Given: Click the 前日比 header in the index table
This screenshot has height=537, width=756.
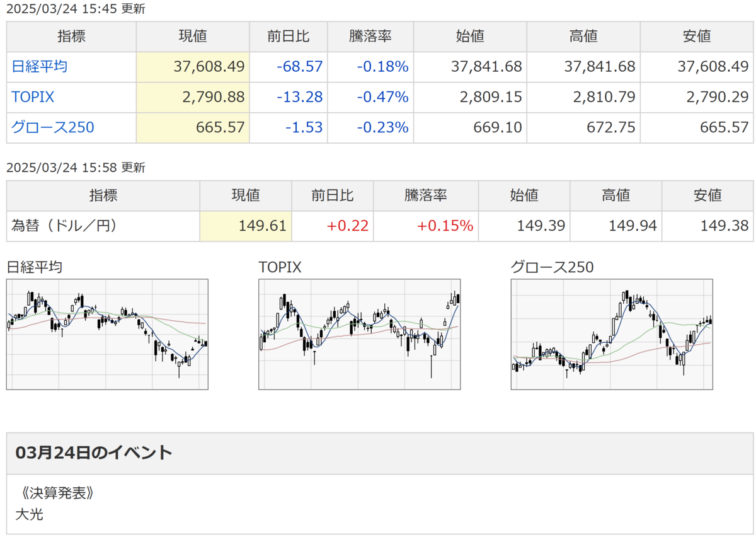Looking at the screenshot, I should (289, 37).
